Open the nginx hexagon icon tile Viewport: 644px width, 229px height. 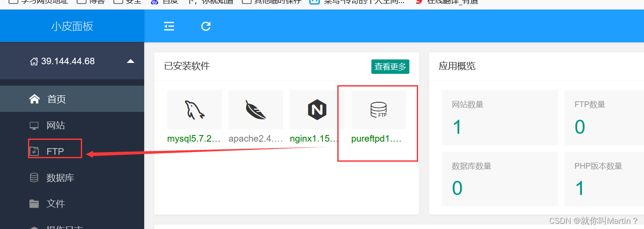(x=317, y=110)
